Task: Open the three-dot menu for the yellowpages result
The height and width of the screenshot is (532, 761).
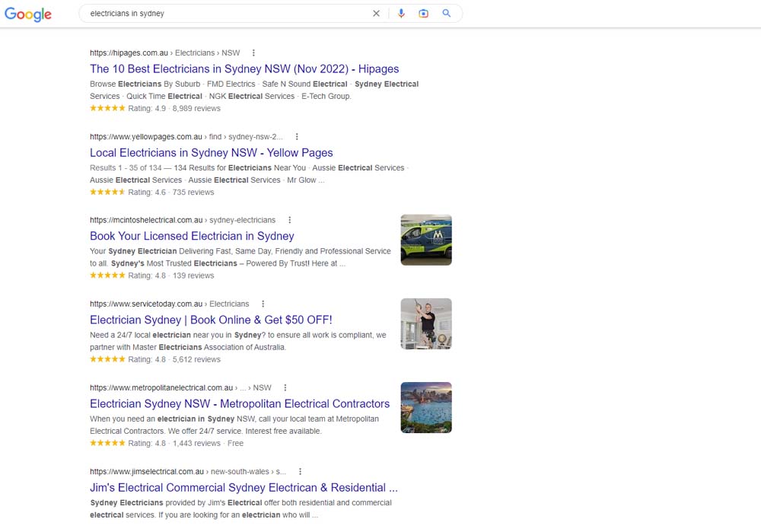Action: [297, 137]
